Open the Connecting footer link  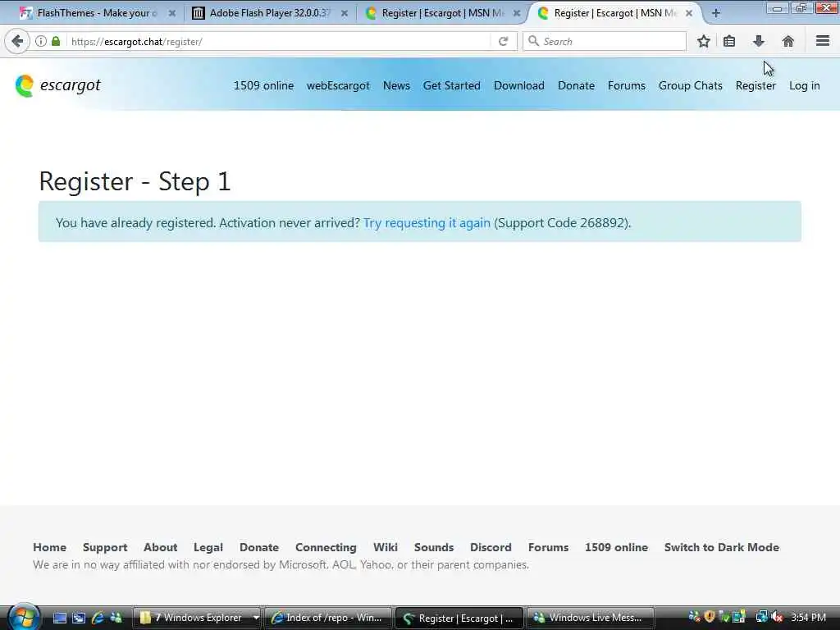pos(326,547)
